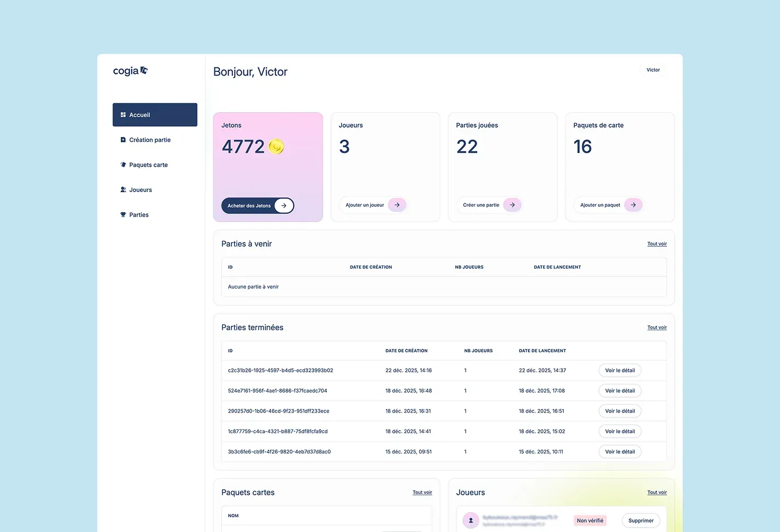
Task: Click the 4772 jetons value
Action: pyautogui.click(x=243, y=146)
